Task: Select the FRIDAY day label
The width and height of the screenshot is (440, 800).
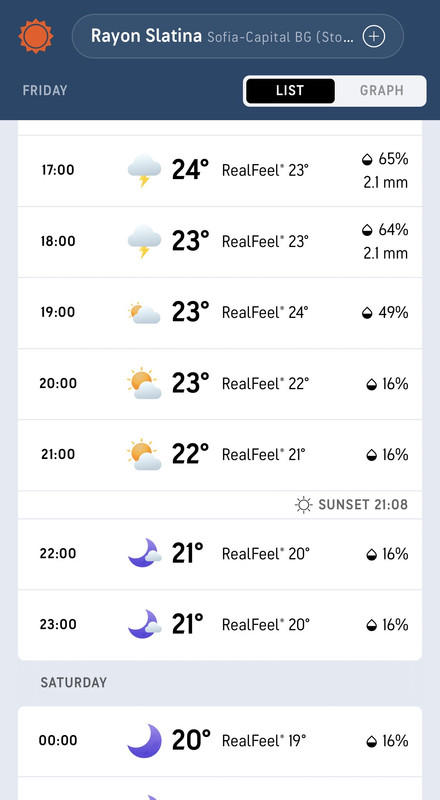Action: tap(45, 91)
